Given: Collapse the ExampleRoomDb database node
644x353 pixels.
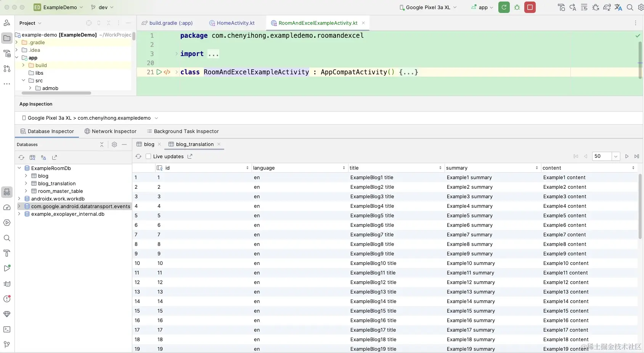Looking at the screenshot, I should tap(19, 168).
